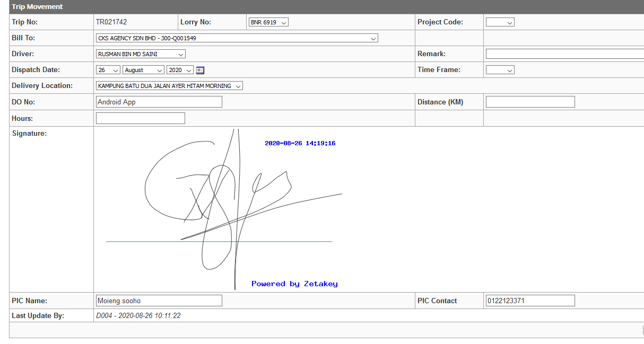Expand the Lorry No dropdown
644x344 pixels.
(268, 22)
